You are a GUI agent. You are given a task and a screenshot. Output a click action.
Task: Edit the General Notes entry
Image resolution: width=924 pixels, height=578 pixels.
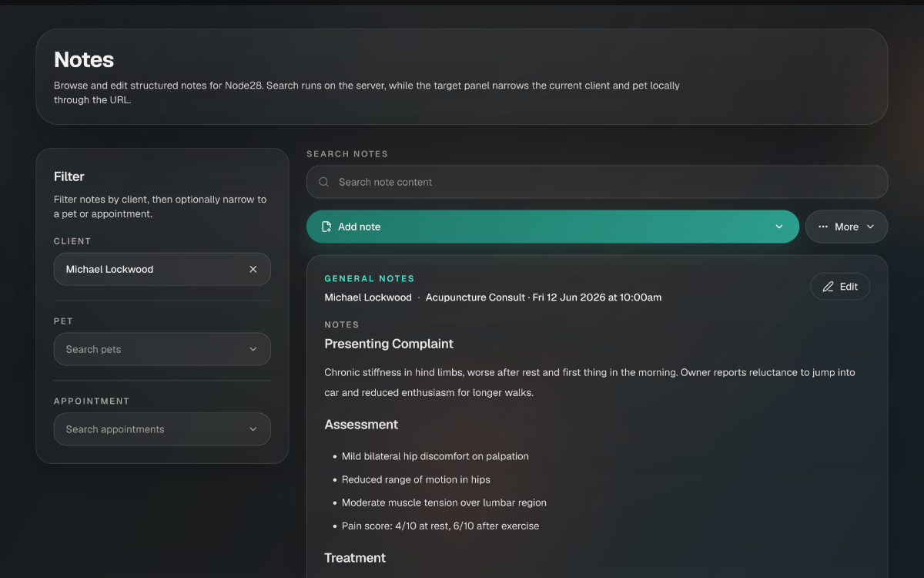[840, 287]
